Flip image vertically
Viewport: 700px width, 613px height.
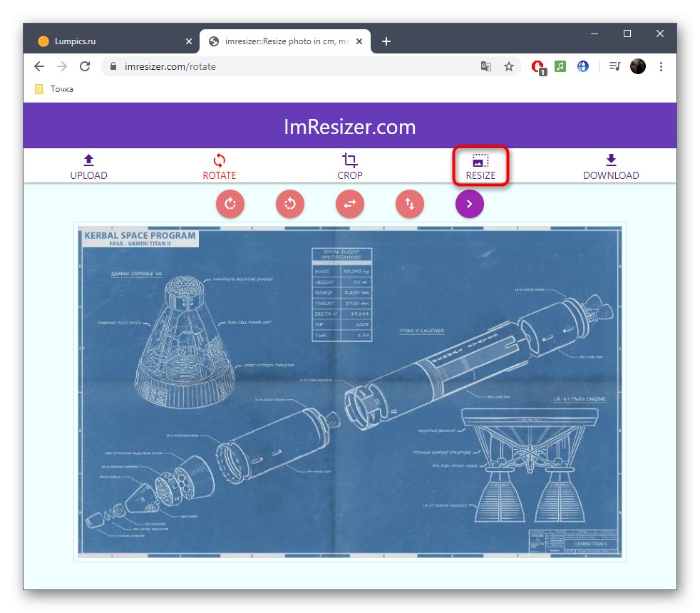click(410, 204)
